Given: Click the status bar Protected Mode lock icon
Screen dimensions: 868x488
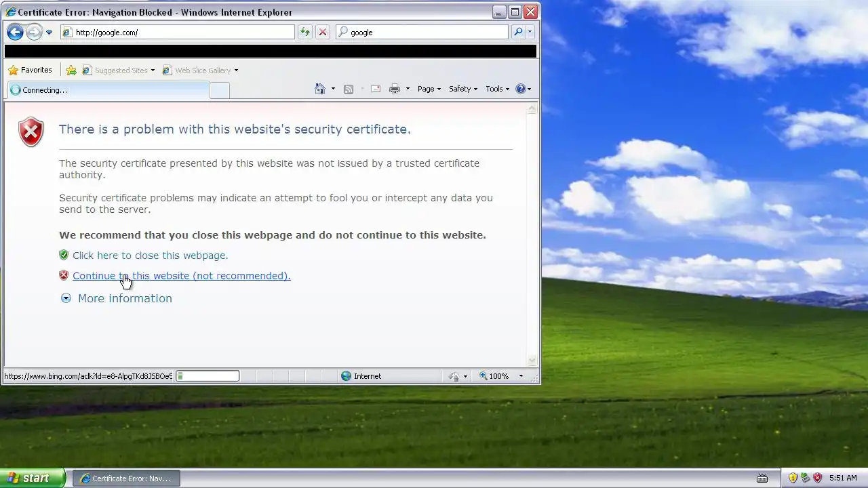Looking at the screenshot, I should (454, 376).
